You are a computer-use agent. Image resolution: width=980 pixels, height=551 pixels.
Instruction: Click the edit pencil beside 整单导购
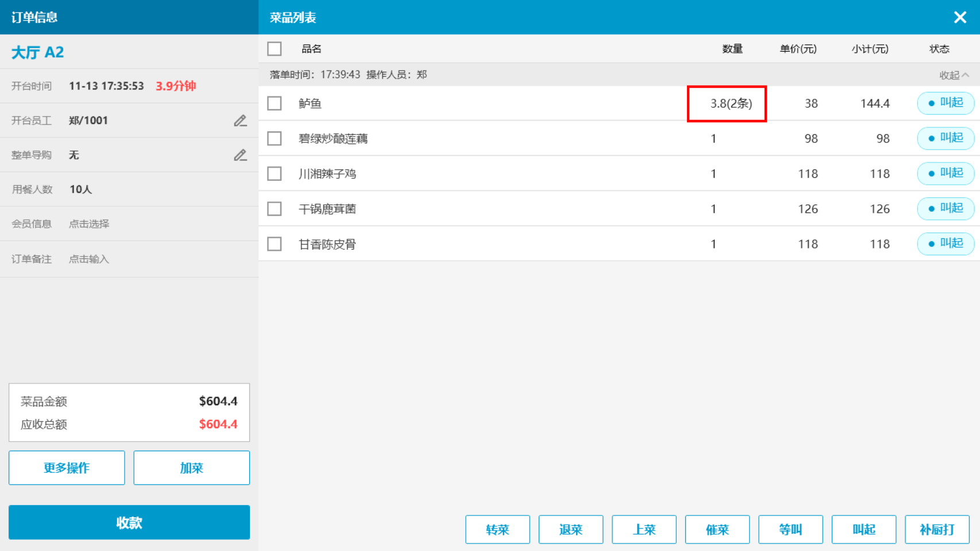(x=240, y=155)
